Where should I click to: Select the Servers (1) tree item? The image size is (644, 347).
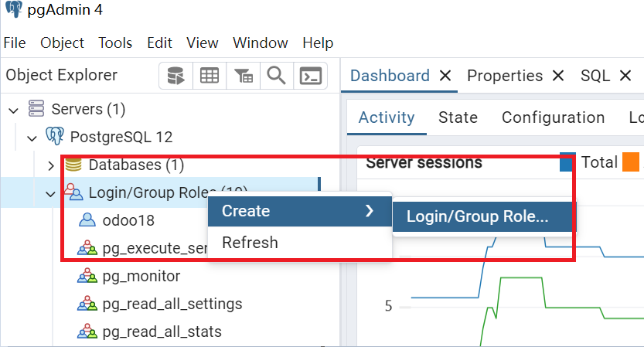tap(88, 109)
